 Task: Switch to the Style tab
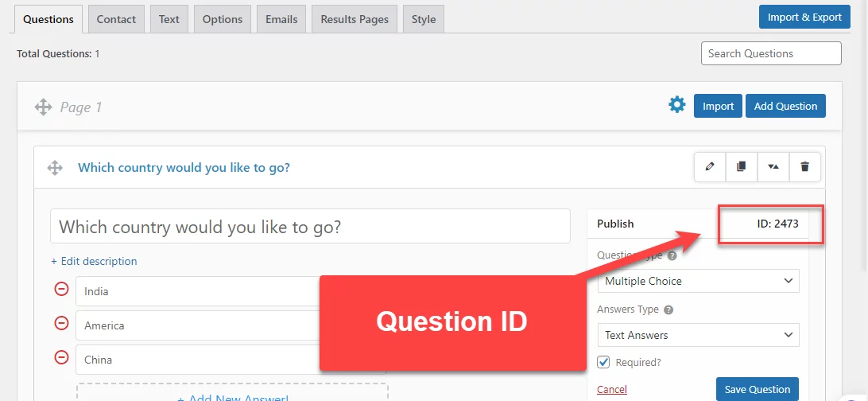coord(424,19)
